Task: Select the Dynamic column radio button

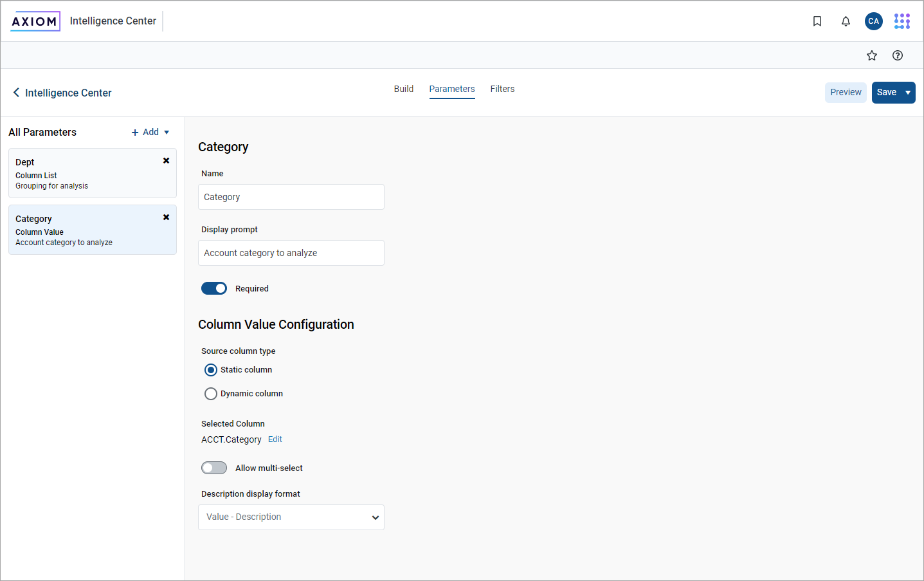Action: pyautogui.click(x=211, y=394)
